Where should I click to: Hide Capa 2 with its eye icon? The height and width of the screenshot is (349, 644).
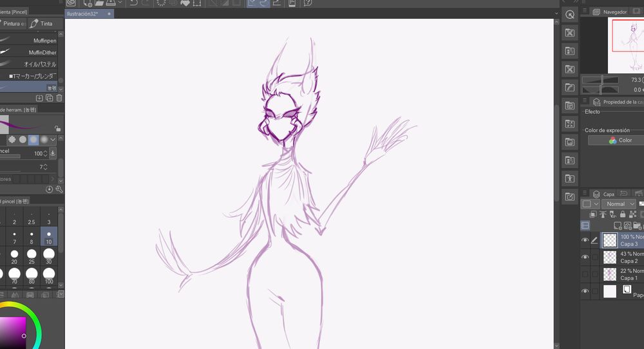[585, 257]
